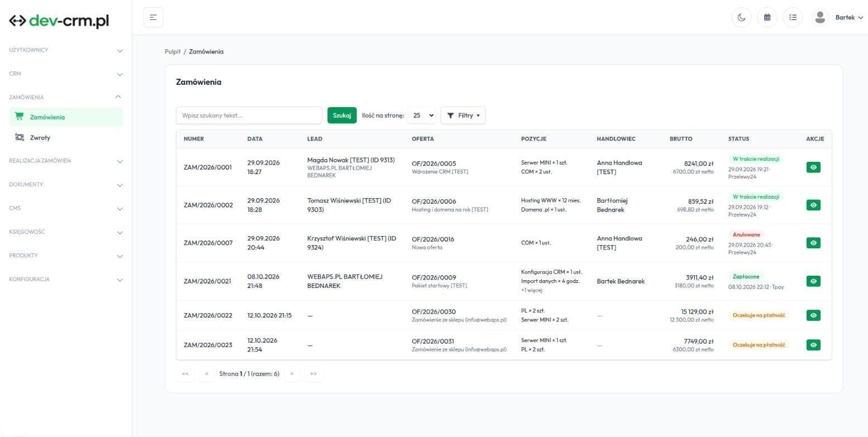The image size is (868, 437).
Task: Expand the KONFIGURACJA sidebar section
Action: 66,279
